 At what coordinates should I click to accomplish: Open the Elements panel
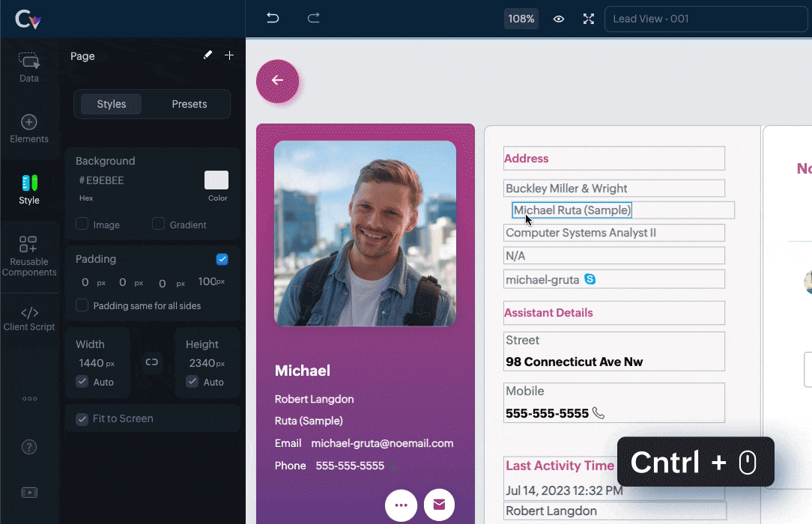point(29,129)
